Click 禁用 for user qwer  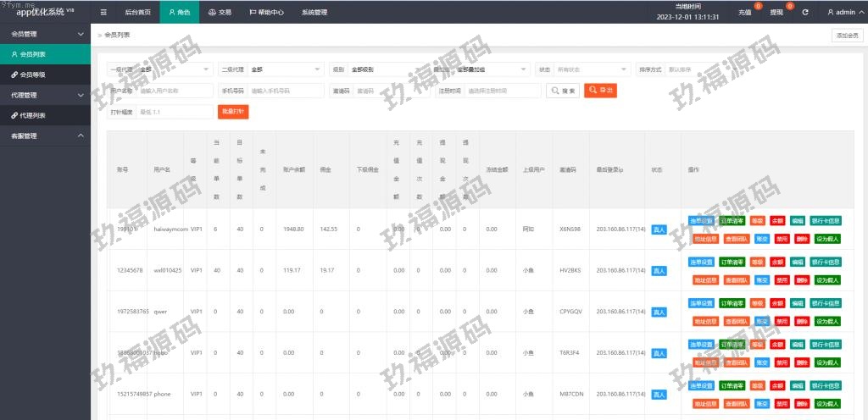[x=782, y=322]
